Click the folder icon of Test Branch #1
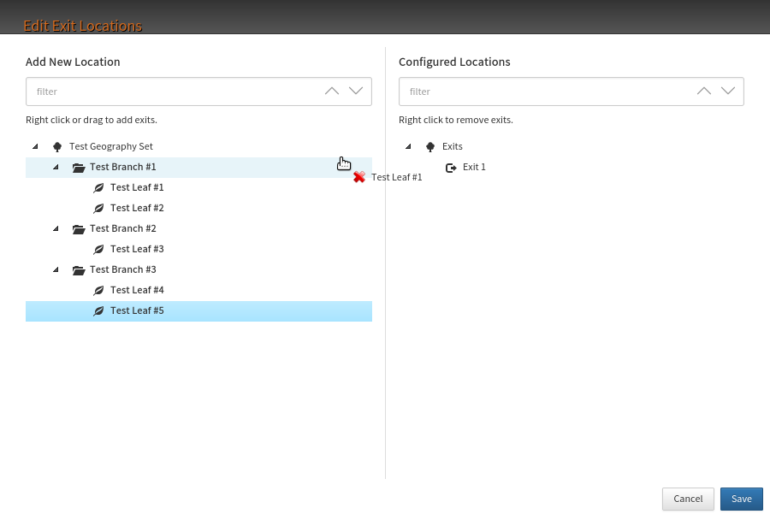770x532 pixels. (79, 168)
